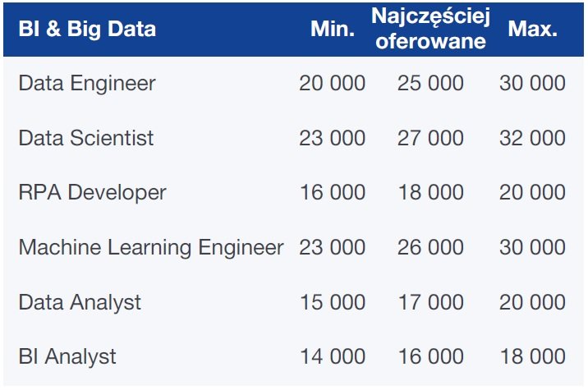Click the 'RPA Developer' row label
This screenshot has width=588, height=390.
coord(92,192)
